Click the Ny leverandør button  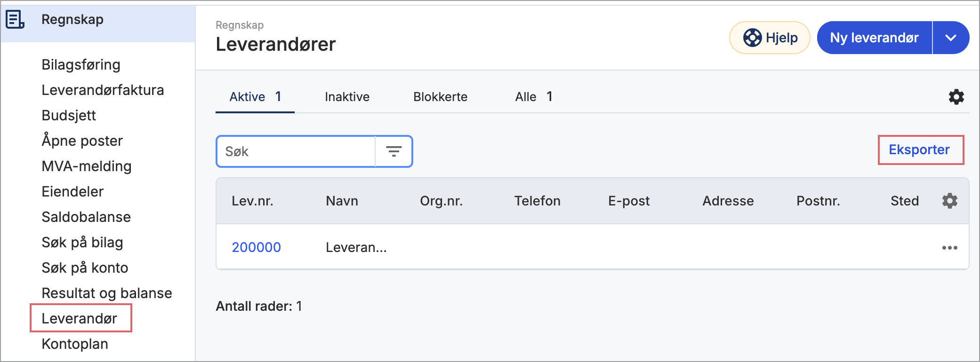click(875, 38)
